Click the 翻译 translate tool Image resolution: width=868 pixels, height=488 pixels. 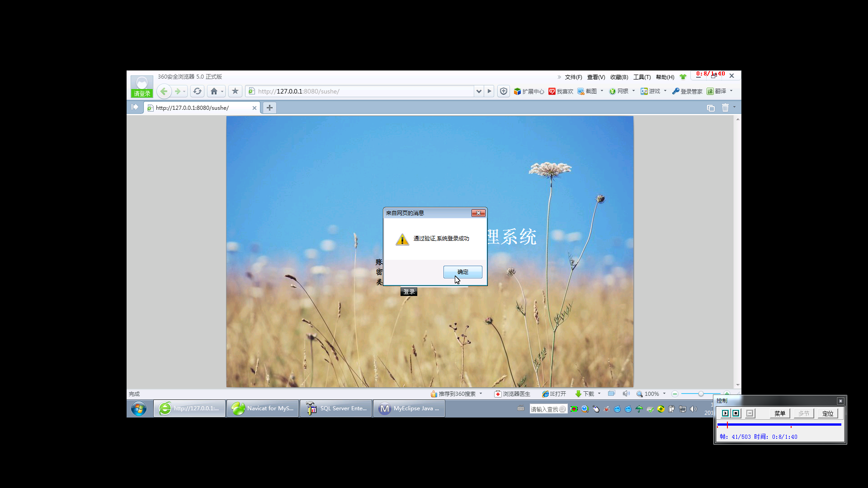[x=717, y=91]
